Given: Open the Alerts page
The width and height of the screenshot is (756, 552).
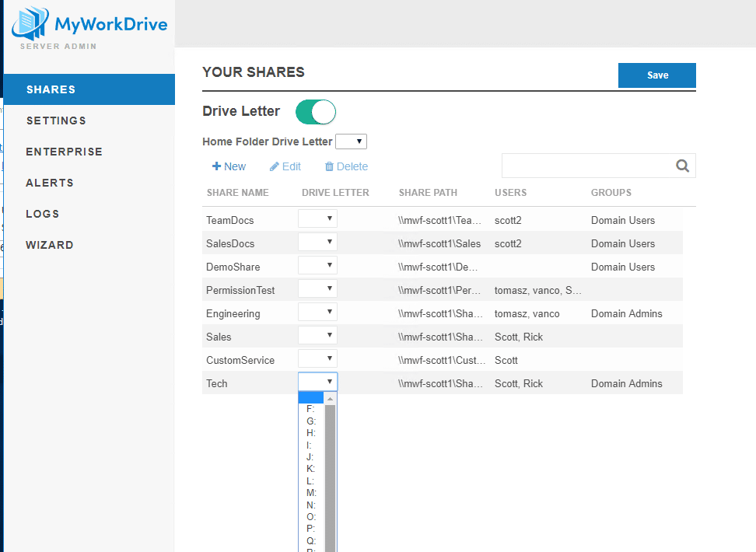Looking at the screenshot, I should click(x=50, y=183).
